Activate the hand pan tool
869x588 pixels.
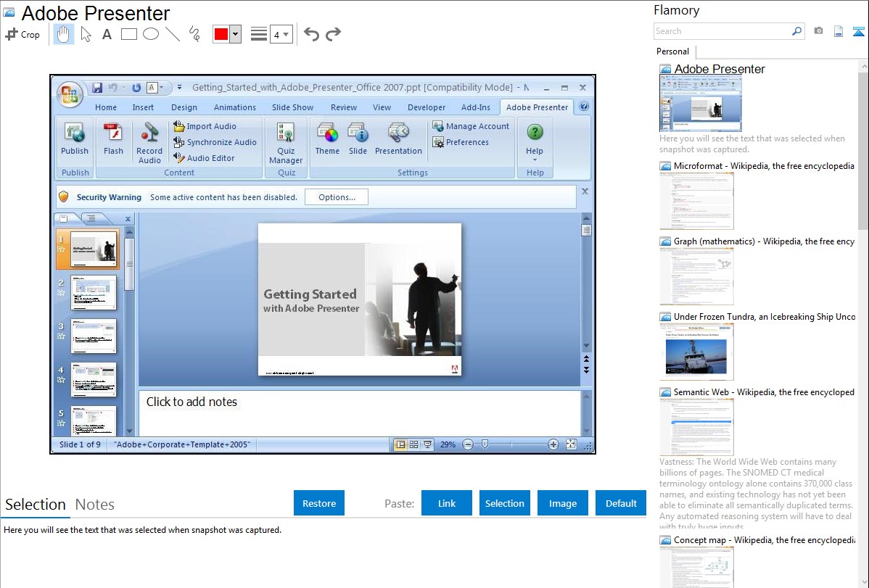click(x=63, y=34)
